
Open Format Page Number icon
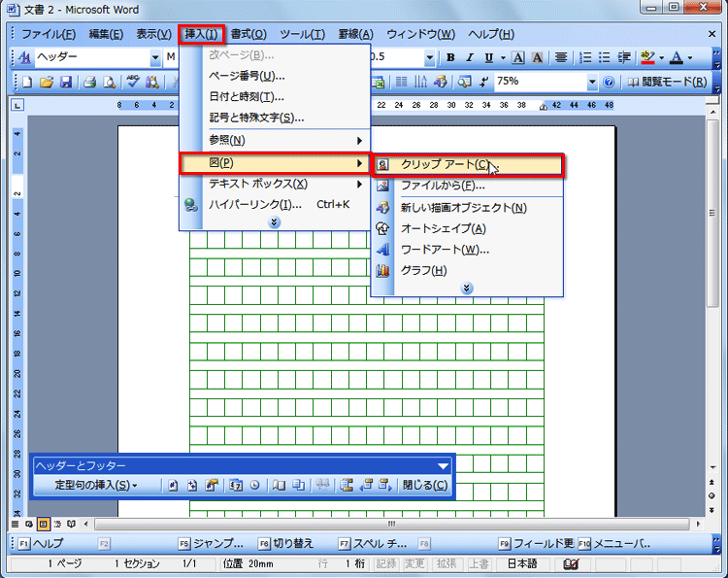(213, 486)
